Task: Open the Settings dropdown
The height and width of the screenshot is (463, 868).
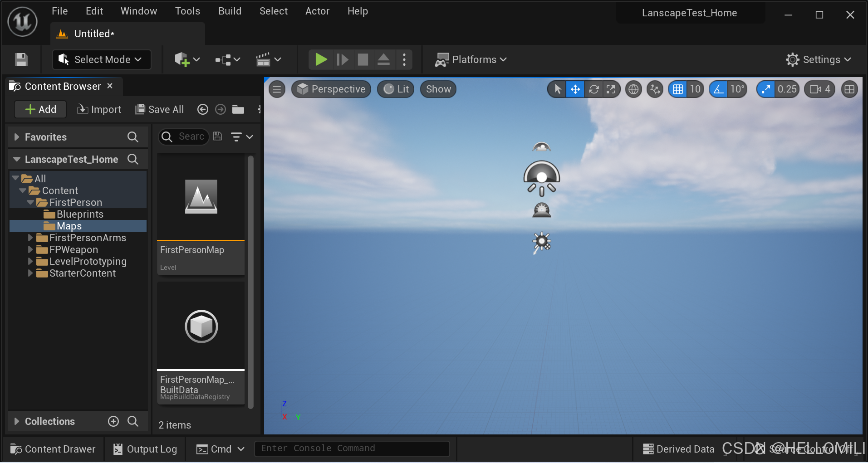Action: pos(819,59)
